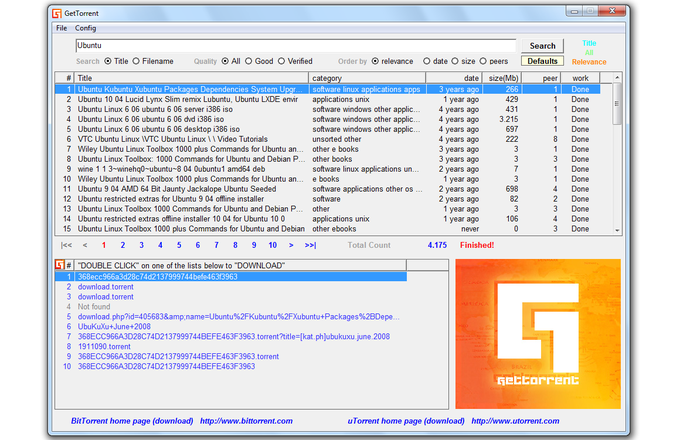Click the category column header
This screenshot has width=680, height=440.
coord(367,78)
